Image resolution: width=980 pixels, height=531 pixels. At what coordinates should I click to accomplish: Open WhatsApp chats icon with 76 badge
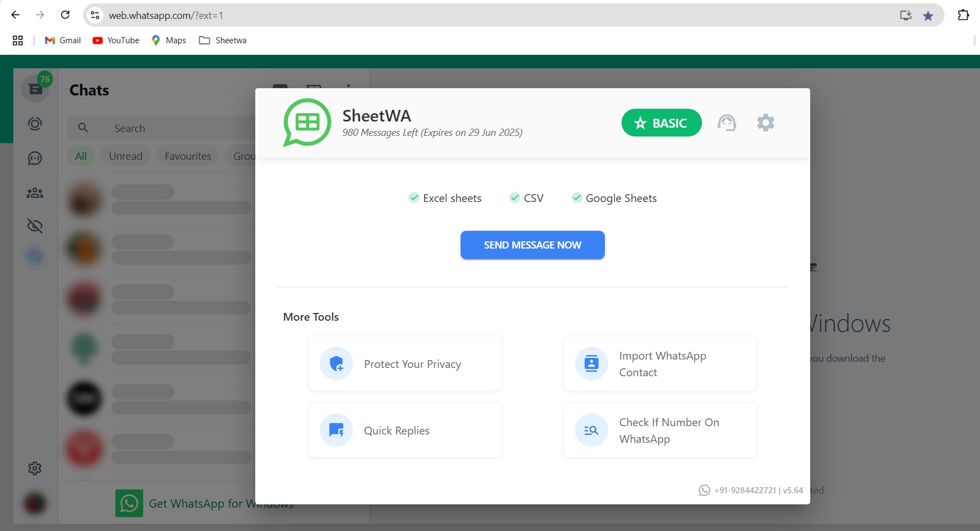pyautogui.click(x=36, y=88)
